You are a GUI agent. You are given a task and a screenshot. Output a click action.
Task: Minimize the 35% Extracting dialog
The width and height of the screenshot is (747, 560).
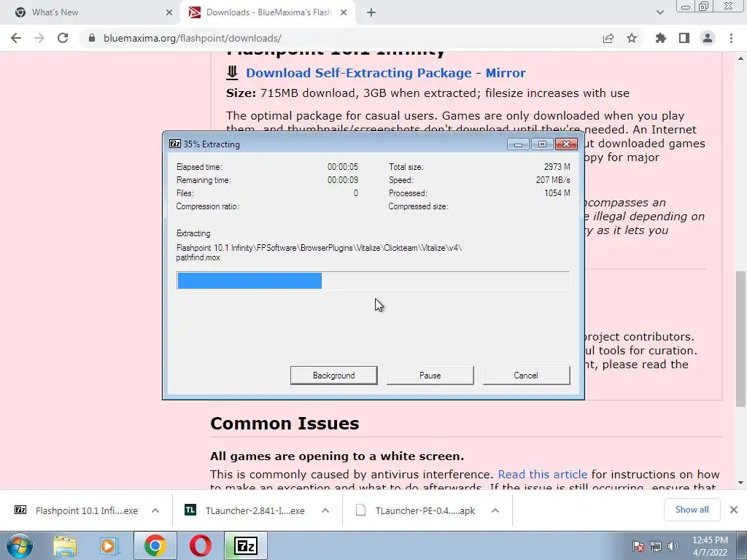(518, 144)
